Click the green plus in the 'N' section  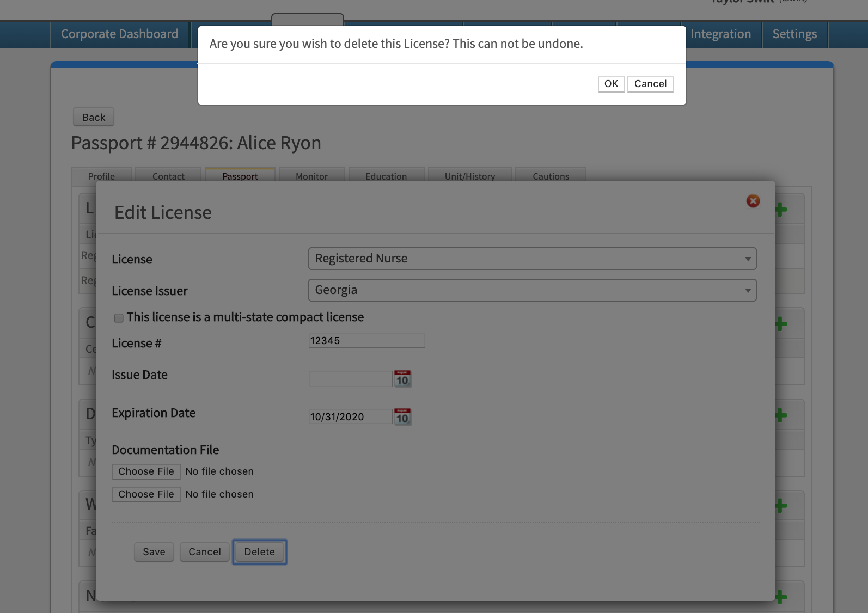click(x=781, y=597)
